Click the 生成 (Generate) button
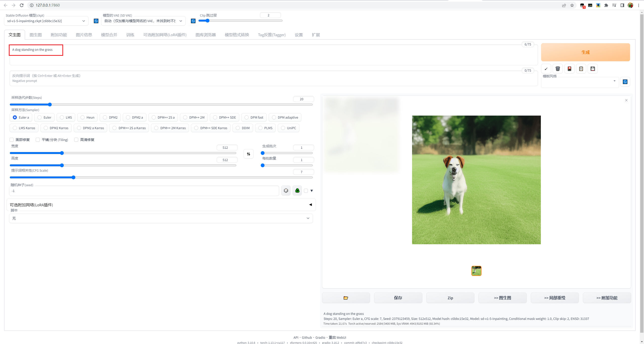Image resolution: width=644 pixels, height=344 pixels. pos(586,52)
